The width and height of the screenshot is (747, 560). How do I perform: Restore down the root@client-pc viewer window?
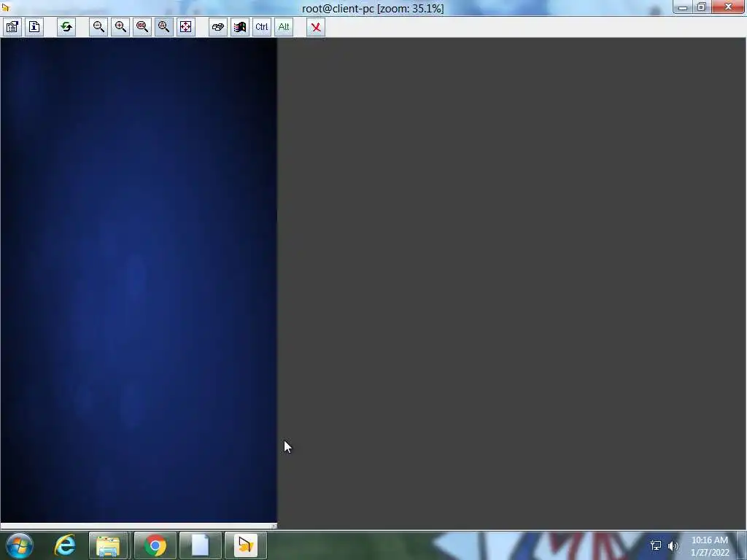tap(701, 7)
